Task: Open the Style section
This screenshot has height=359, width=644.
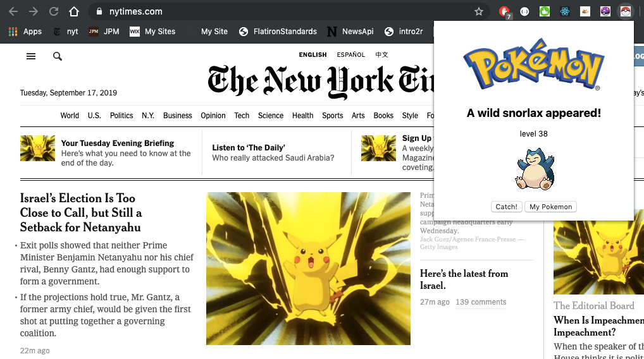Action: pos(410,116)
